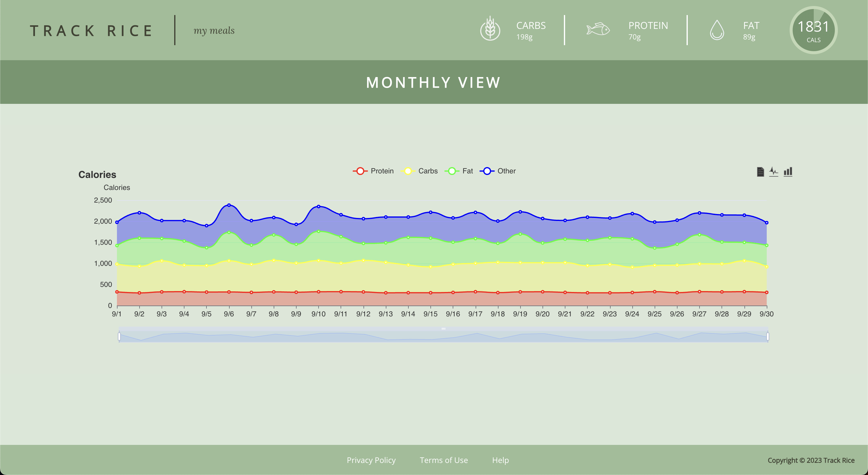Click the droplet fat icon
This screenshot has height=475, width=868.
tap(717, 30)
